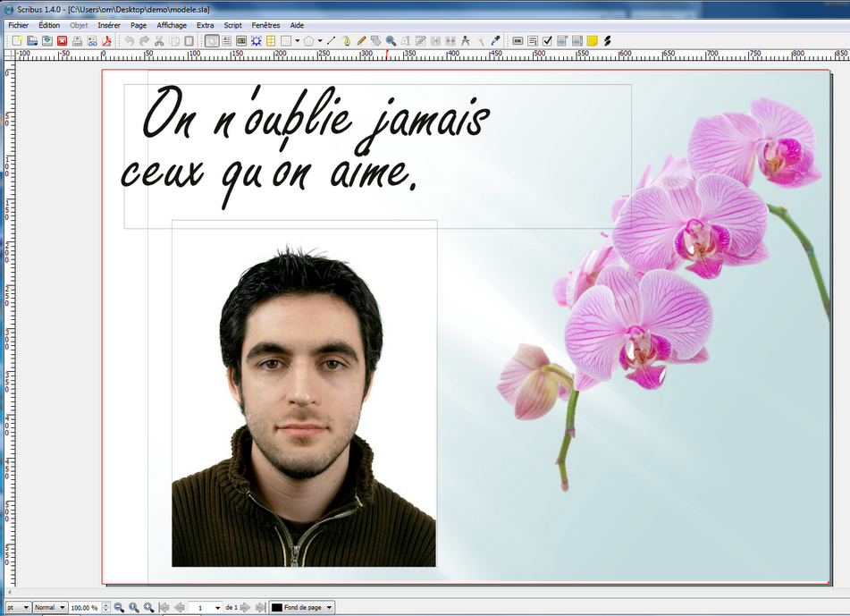Select the line drawing tool

(332, 40)
